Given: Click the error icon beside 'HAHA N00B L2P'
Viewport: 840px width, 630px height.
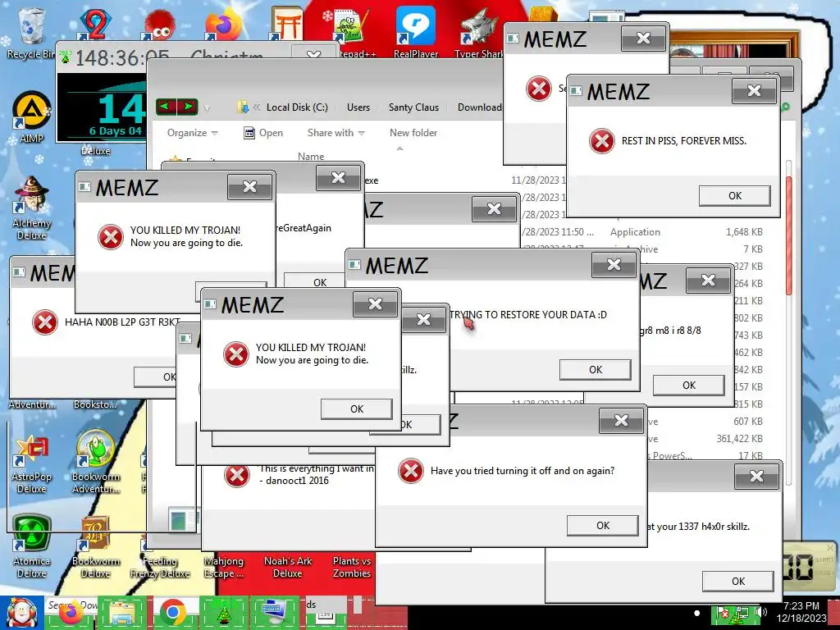Looking at the screenshot, I should pyautogui.click(x=44, y=322).
